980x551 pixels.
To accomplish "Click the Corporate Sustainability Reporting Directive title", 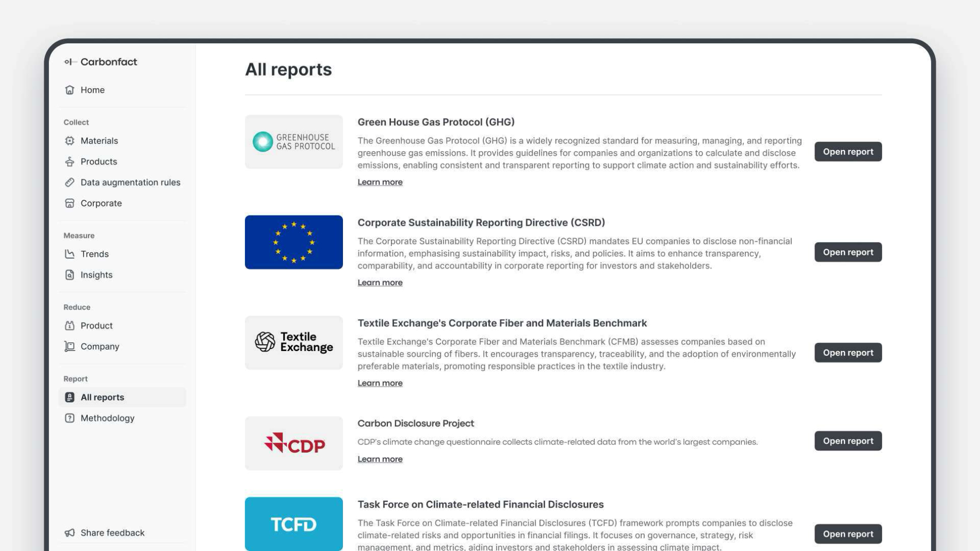I will (481, 223).
